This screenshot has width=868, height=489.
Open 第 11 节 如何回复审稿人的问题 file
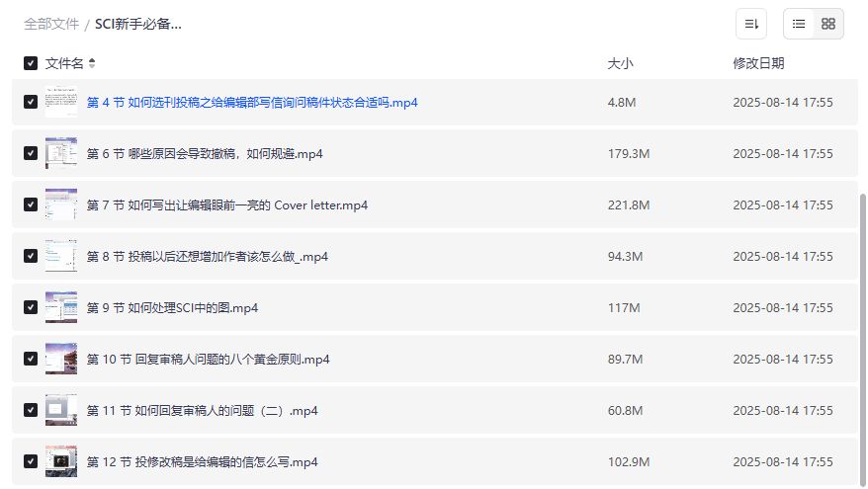[x=202, y=410]
